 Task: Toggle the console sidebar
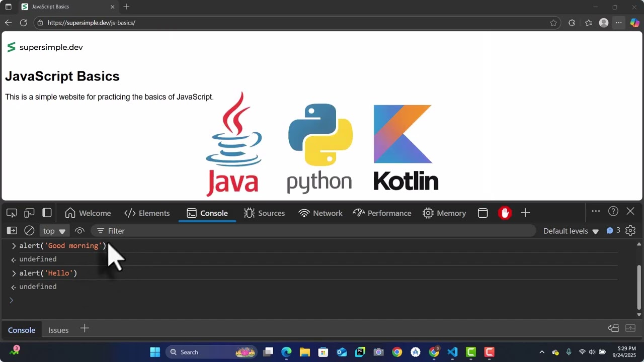(12, 231)
